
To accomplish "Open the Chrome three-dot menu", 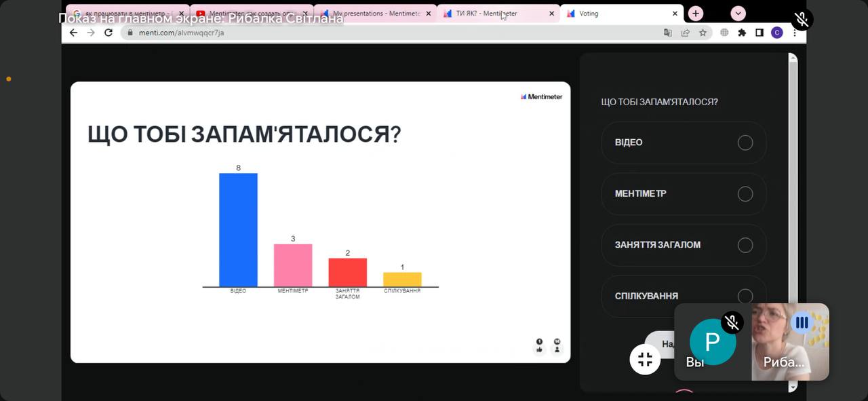I will (794, 33).
